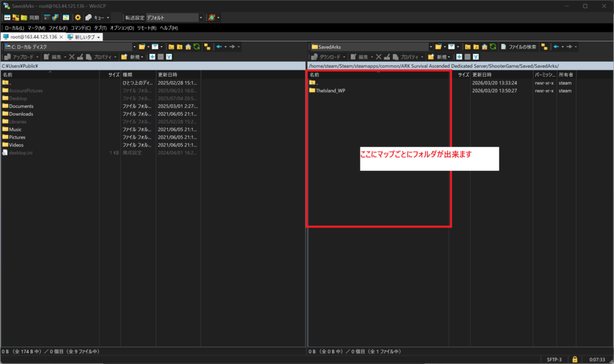The image size is (614, 364).
Task: Click the local panel plus select-files icon
Action: point(152,57)
